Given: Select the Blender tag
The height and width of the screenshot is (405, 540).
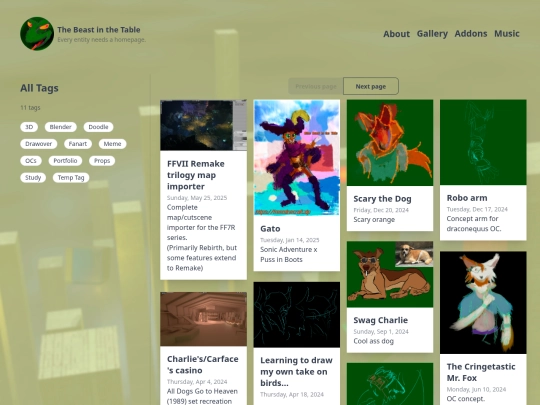Looking at the screenshot, I should 60,127.
